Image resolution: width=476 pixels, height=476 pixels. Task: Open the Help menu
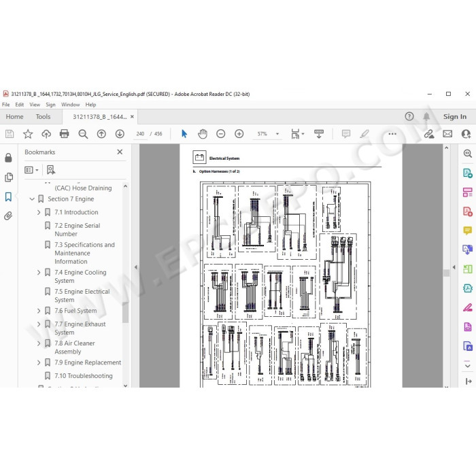pyautogui.click(x=90, y=105)
